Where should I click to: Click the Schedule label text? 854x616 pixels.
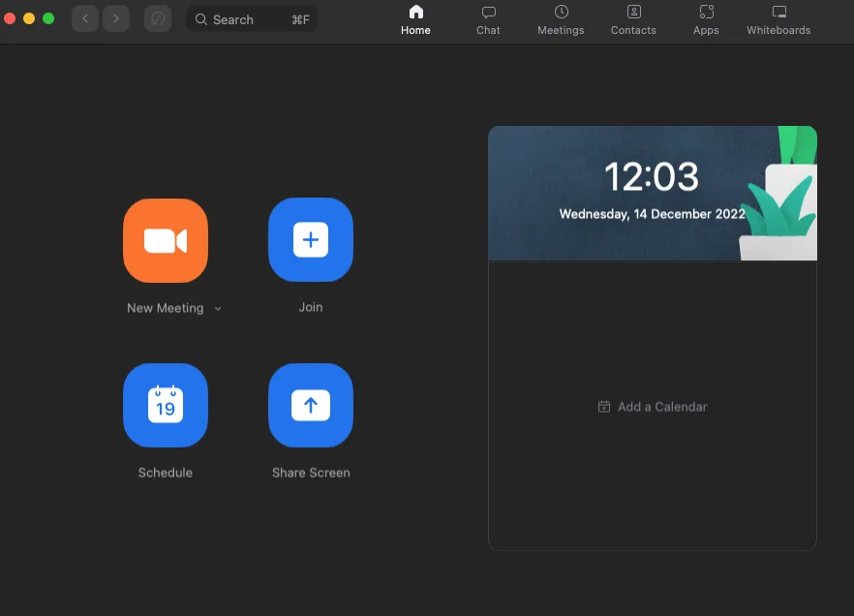[166, 473]
